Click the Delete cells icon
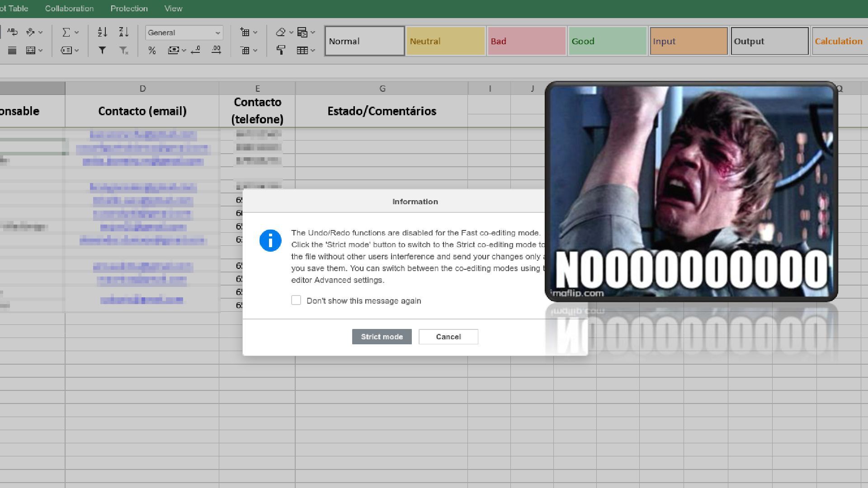This screenshot has width=868, height=488. [x=245, y=50]
